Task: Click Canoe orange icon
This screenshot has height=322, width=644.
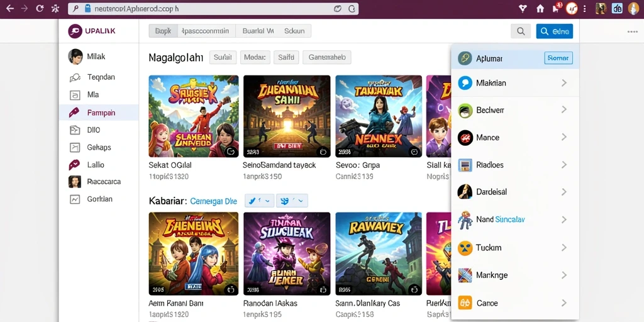Action: [x=465, y=303]
